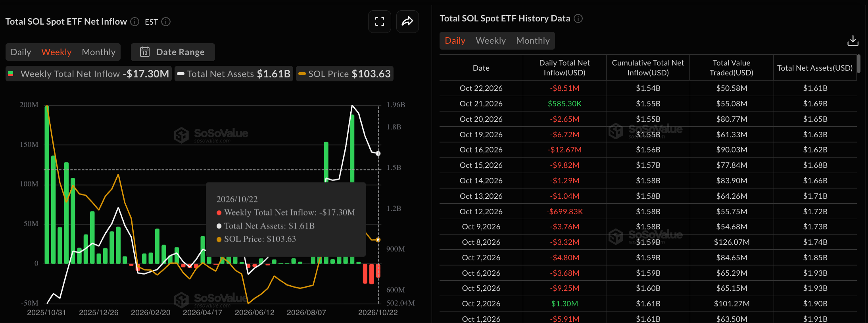Screen dimensions: 868x323
Task: Click calendar icon in Date Range
Action: pyautogui.click(x=145, y=52)
